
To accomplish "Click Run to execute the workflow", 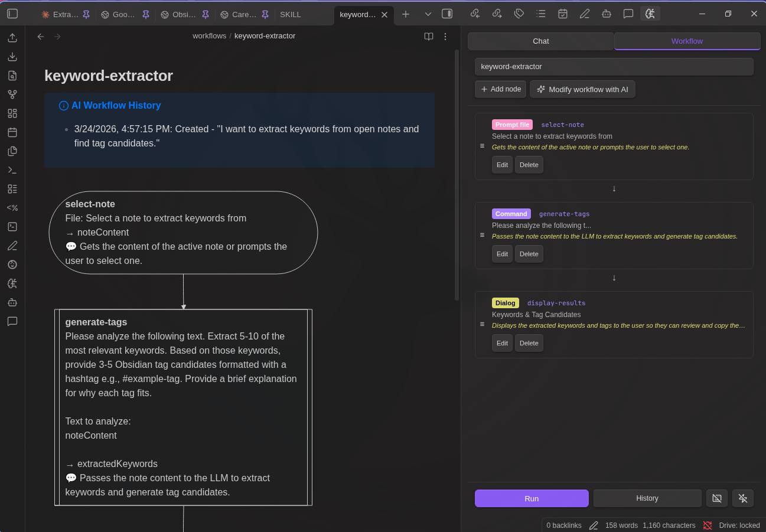I will 531,498.
